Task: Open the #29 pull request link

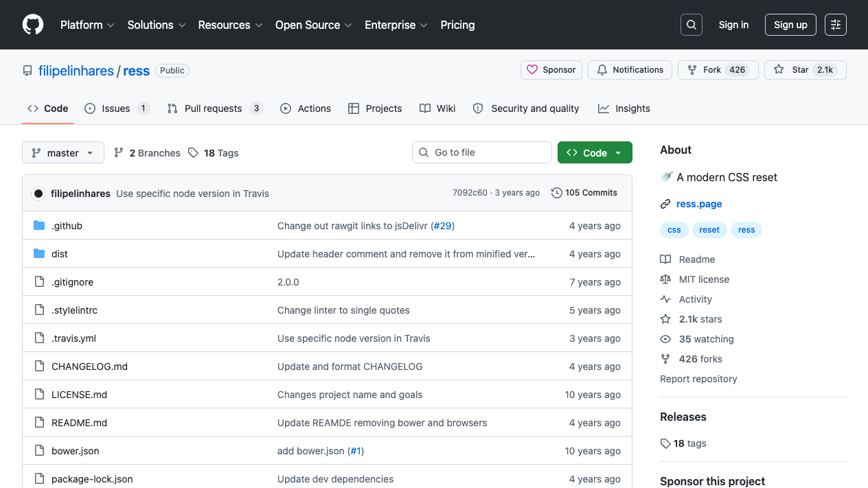Action: 443,226
